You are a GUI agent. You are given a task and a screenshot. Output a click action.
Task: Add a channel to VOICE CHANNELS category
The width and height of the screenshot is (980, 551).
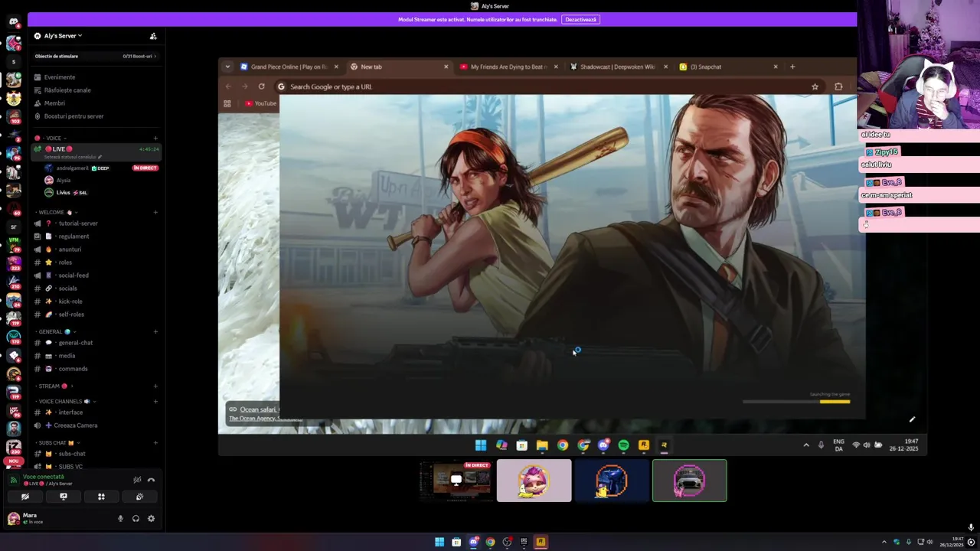tap(155, 401)
